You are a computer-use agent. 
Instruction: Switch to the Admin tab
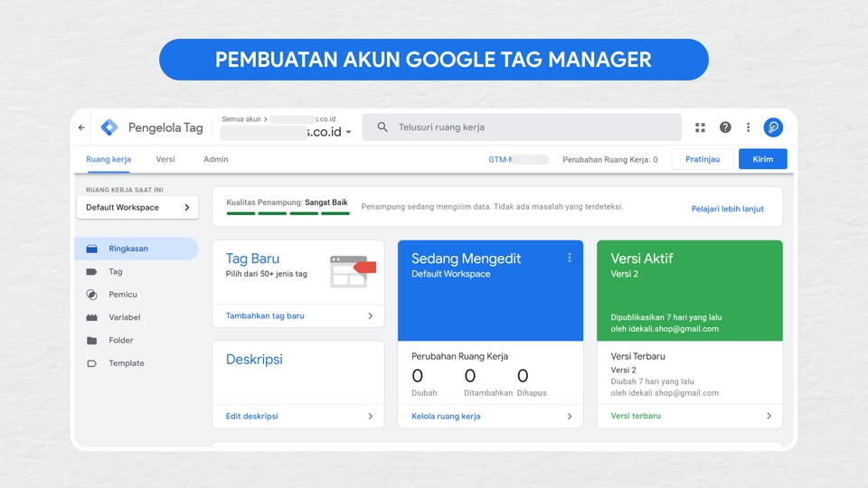tap(216, 159)
